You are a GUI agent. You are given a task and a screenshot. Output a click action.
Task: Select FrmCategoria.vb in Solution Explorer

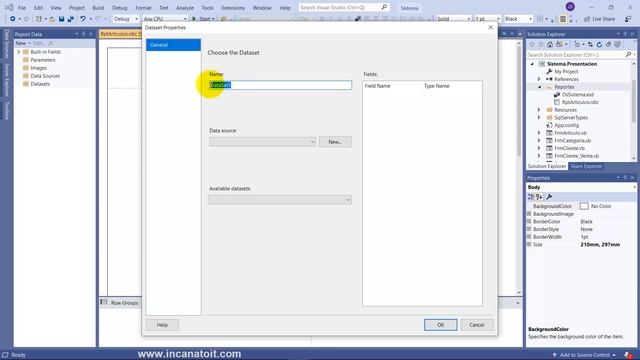pyautogui.click(x=572, y=141)
